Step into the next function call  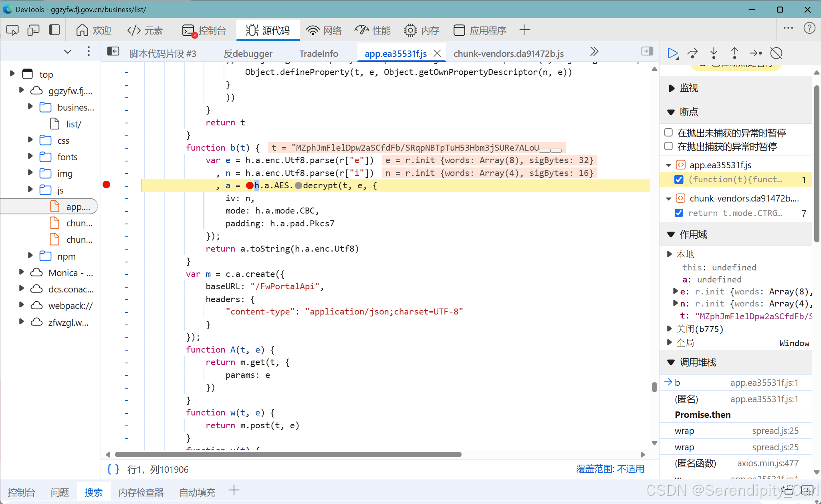click(x=713, y=53)
